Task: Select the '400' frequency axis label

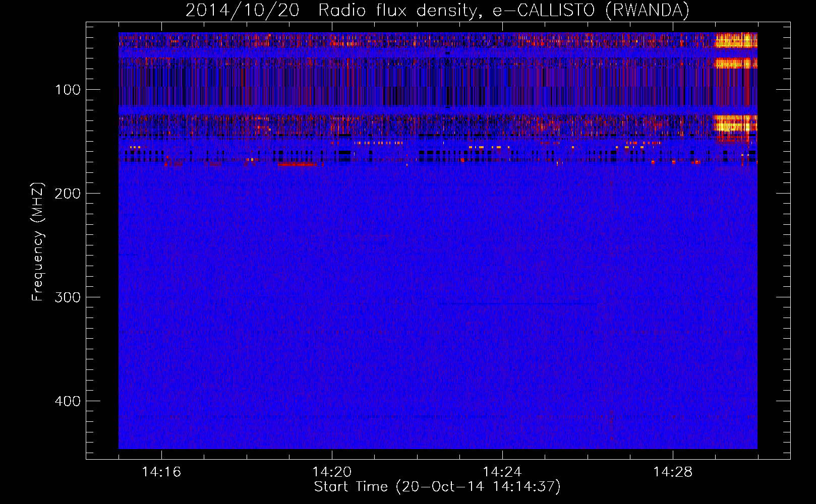Action: (x=68, y=402)
